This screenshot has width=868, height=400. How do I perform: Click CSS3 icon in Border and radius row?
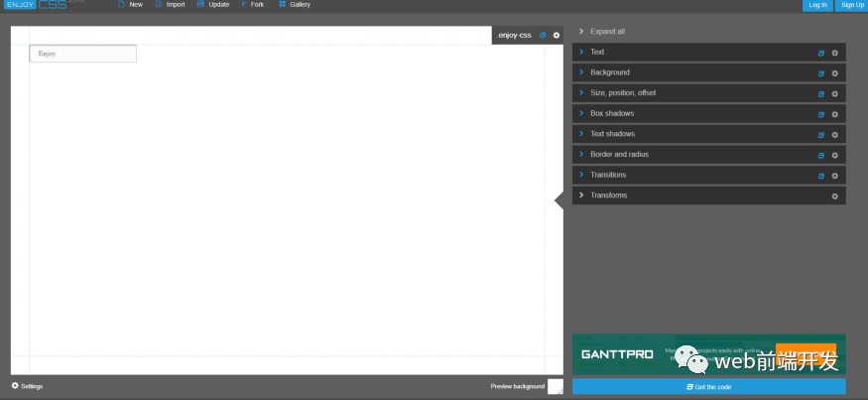pos(821,156)
